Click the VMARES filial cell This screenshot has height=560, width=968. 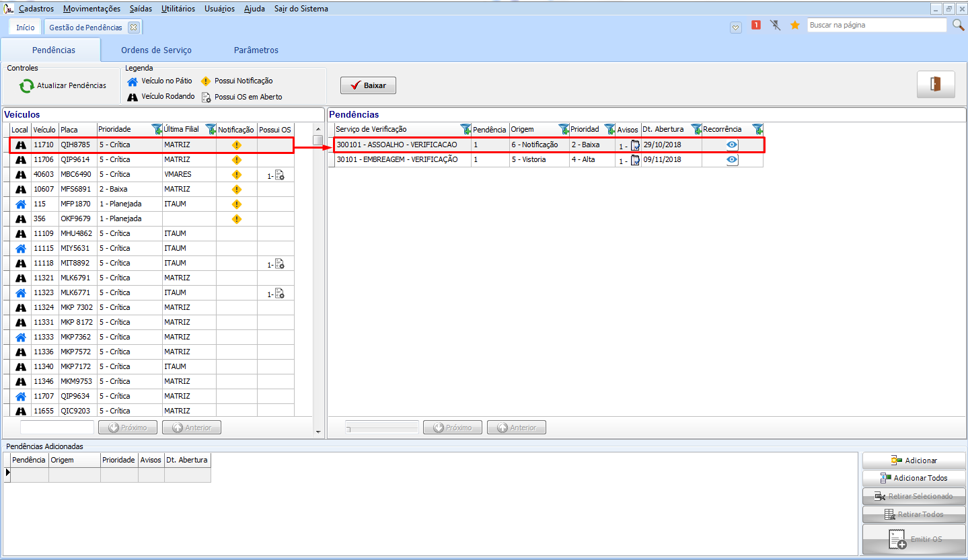(x=189, y=175)
